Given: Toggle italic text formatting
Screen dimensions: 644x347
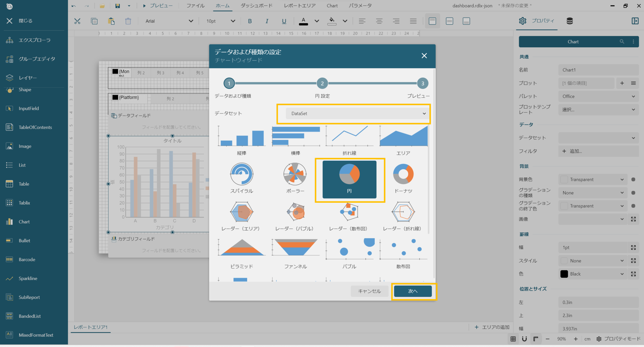Looking at the screenshot, I should pyautogui.click(x=267, y=21).
